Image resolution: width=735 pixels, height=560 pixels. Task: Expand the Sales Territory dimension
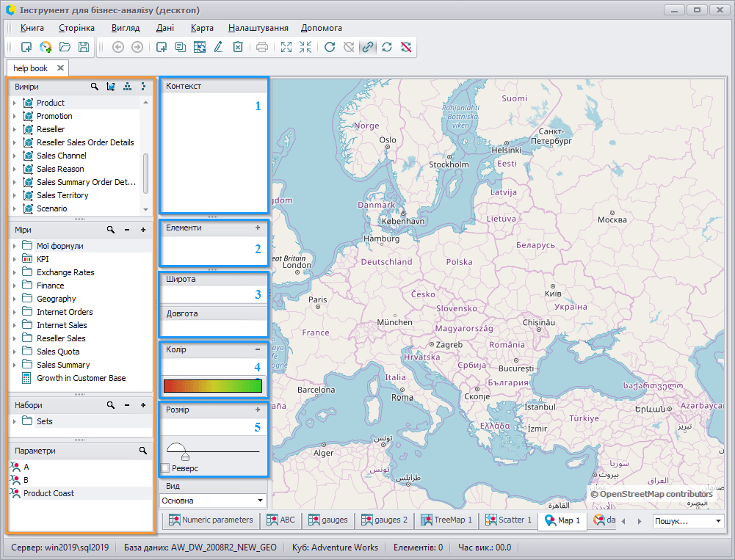15,195
